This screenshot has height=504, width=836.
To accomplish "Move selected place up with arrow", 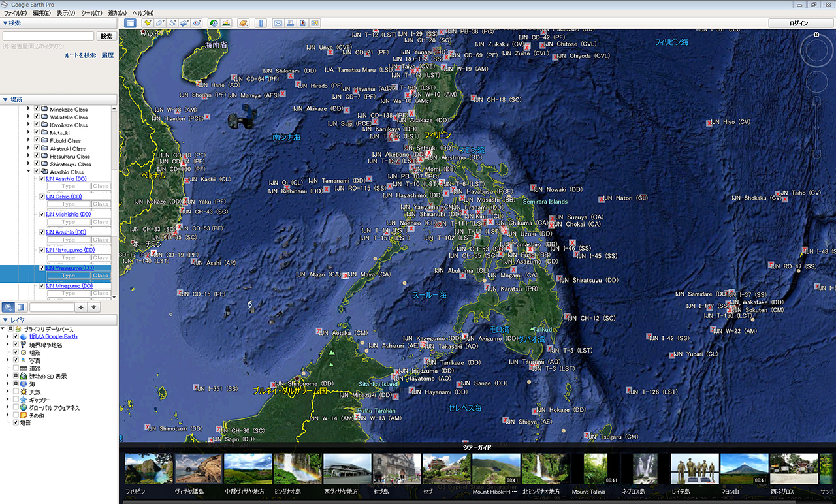I will [x=81, y=307].
